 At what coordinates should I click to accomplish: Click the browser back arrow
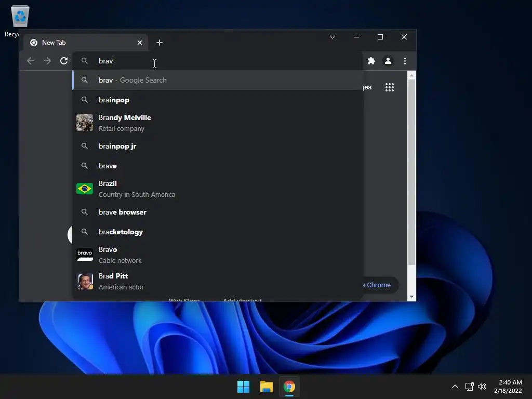click(31, 61)
